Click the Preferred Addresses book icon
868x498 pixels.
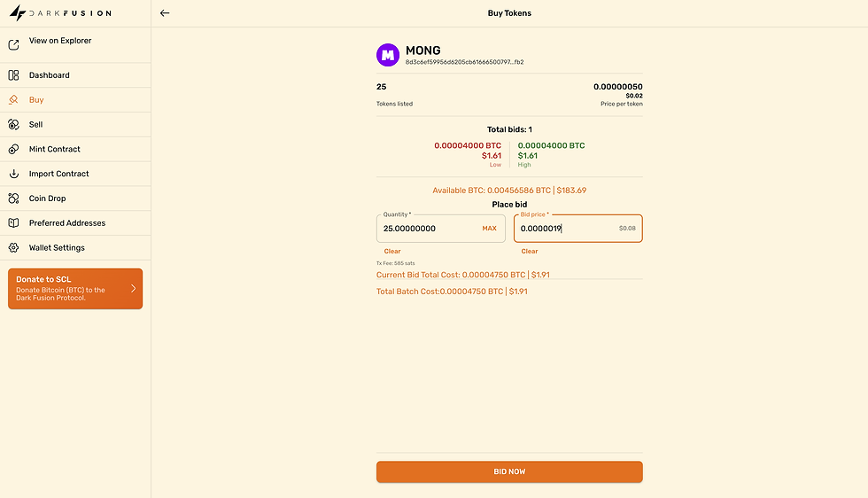coord(13,223)
